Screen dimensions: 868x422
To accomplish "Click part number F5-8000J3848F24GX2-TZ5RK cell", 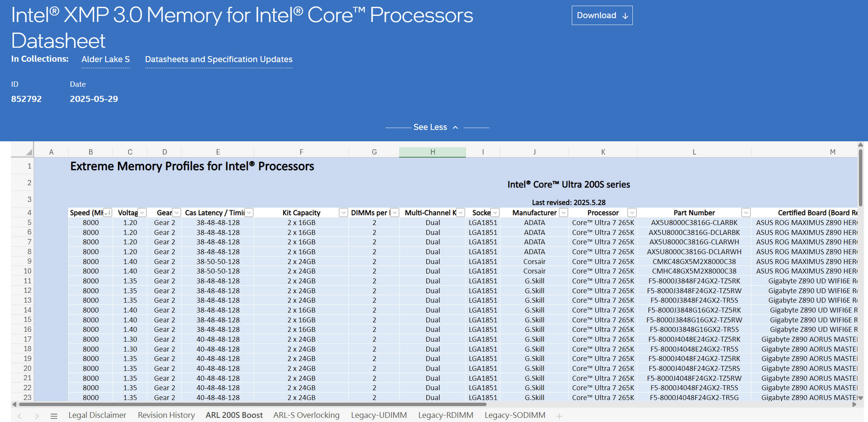I will (x=694, y=281).
